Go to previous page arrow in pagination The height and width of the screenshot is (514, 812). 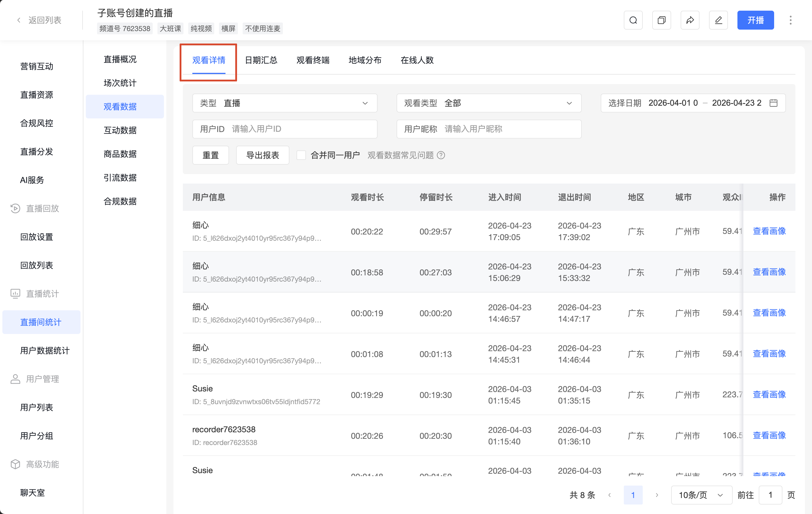click(x=610, y=495)
